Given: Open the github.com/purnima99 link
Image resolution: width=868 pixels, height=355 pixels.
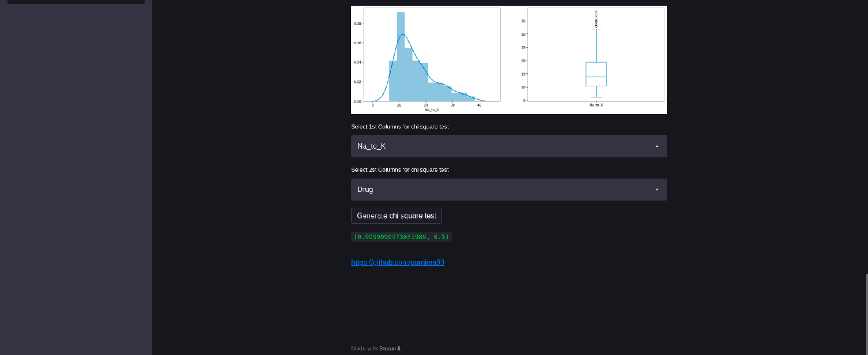Looking at the screenshot, I should point(398,262).
